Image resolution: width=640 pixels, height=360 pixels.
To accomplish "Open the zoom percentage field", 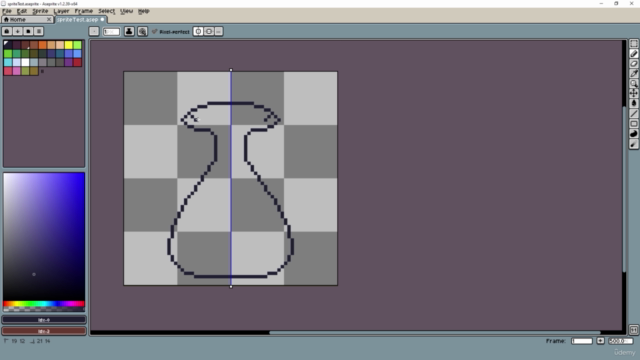I will 620,341.
